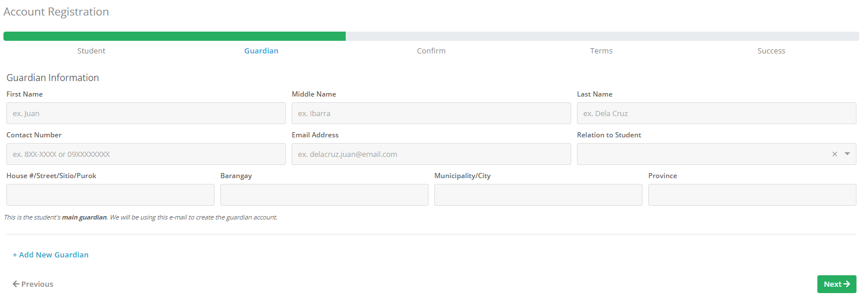
Task: Open the Terms step label
Action: (601, 51)
